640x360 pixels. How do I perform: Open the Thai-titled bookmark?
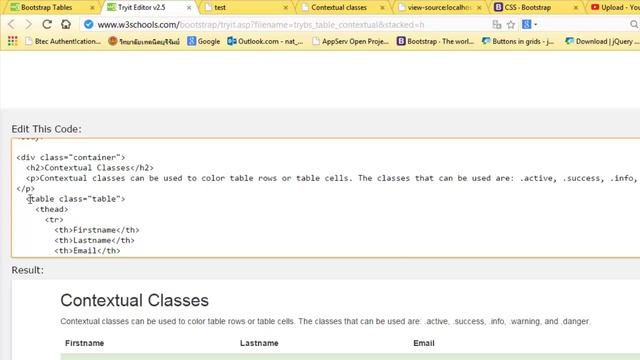[144, 41]
